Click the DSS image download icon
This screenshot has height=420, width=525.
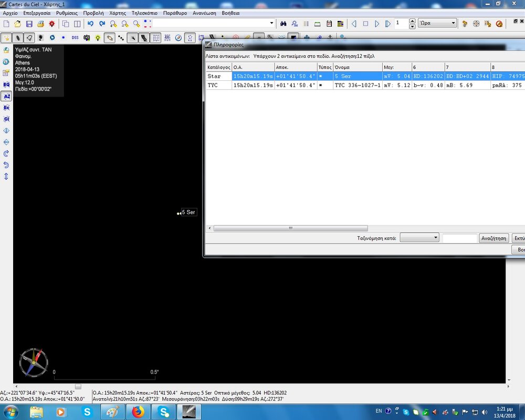(x=75, y=38)
